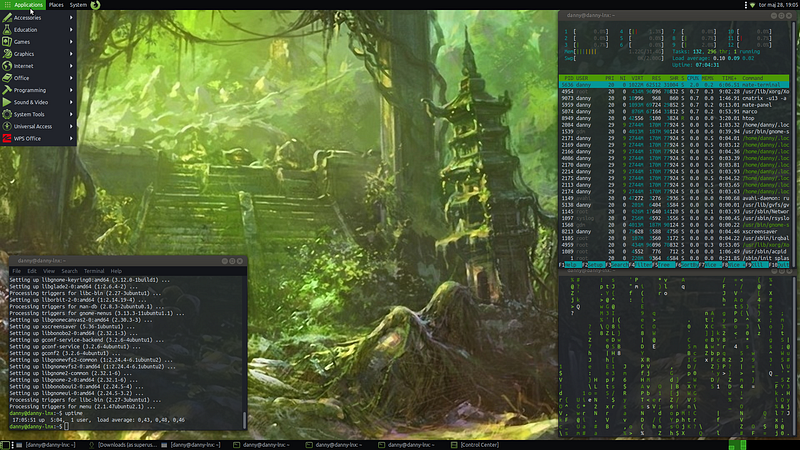Open the Terminal menu in terminal window
The width and height of the screenshot is (800, 450).
point(94,271)
